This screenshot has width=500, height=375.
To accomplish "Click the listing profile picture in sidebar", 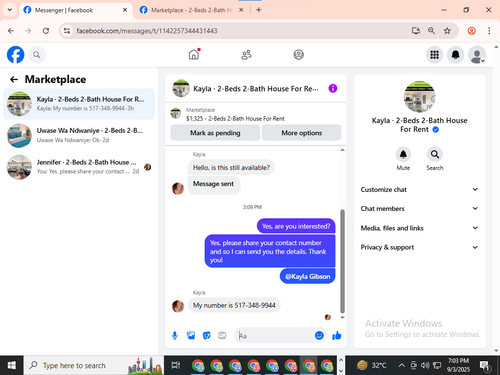I will [x=419, y=97].
